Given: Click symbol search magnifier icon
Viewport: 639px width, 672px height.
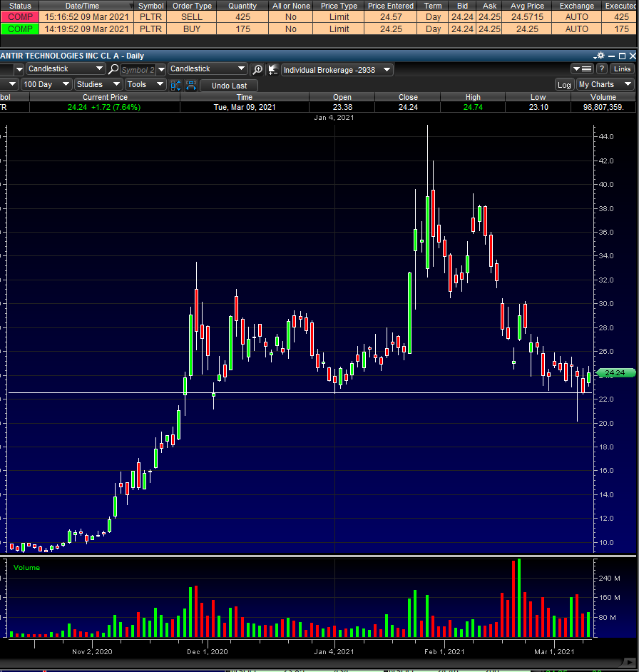Looking at the screenshot, I should pos(113,69).
